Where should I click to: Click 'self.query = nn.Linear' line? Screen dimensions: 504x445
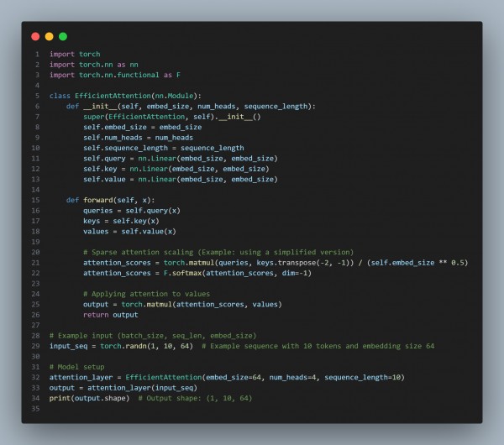click(181, 159)
